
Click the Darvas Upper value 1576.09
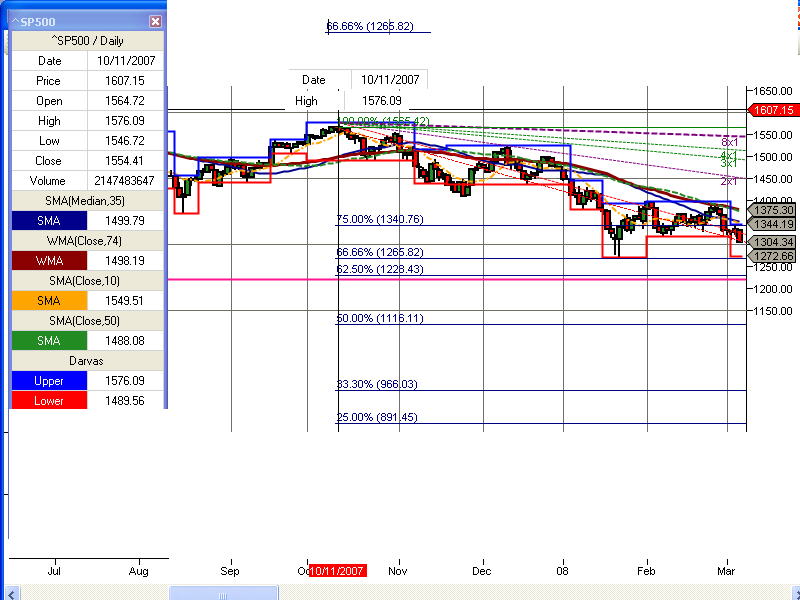click(x=126, y=381)
